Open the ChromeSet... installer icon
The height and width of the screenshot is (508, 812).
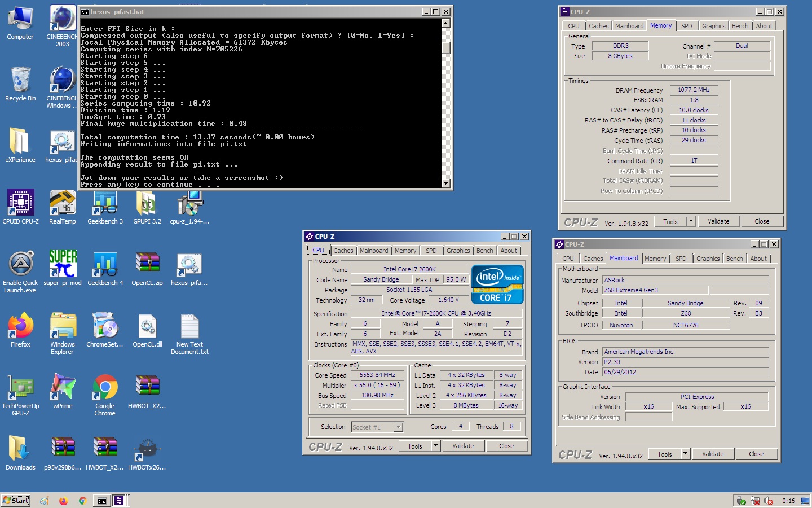105,331
